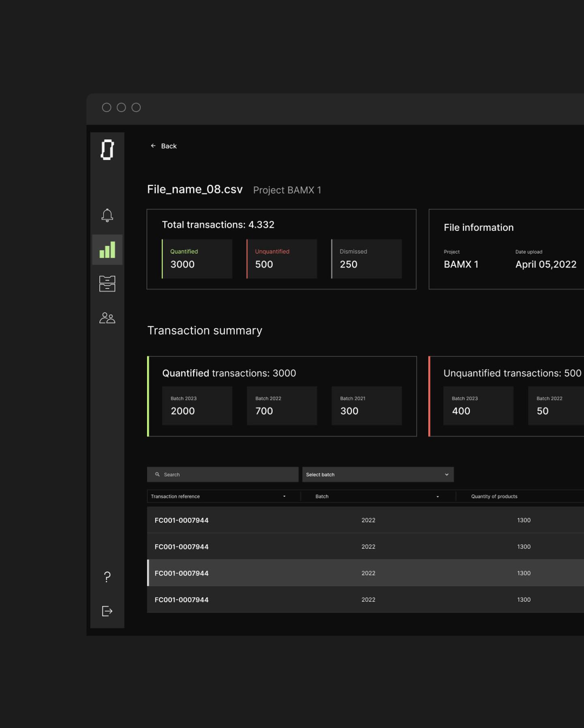This screenshot has width=584, height=728.
Task: Click the app logo at top of sidebar
Action: [107, 150]
